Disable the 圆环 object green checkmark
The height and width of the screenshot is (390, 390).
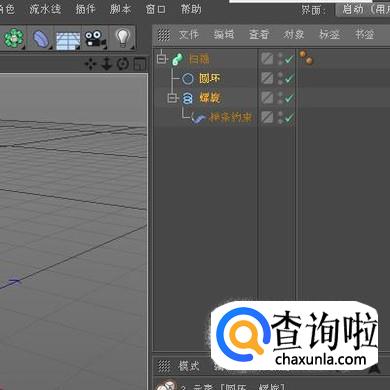[x=289, y=79]
